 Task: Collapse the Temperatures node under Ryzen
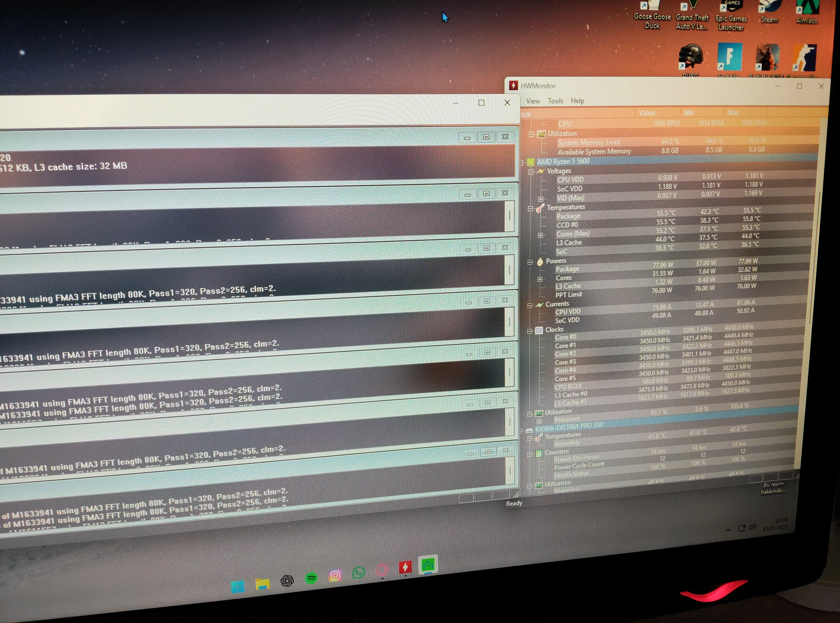530,208
